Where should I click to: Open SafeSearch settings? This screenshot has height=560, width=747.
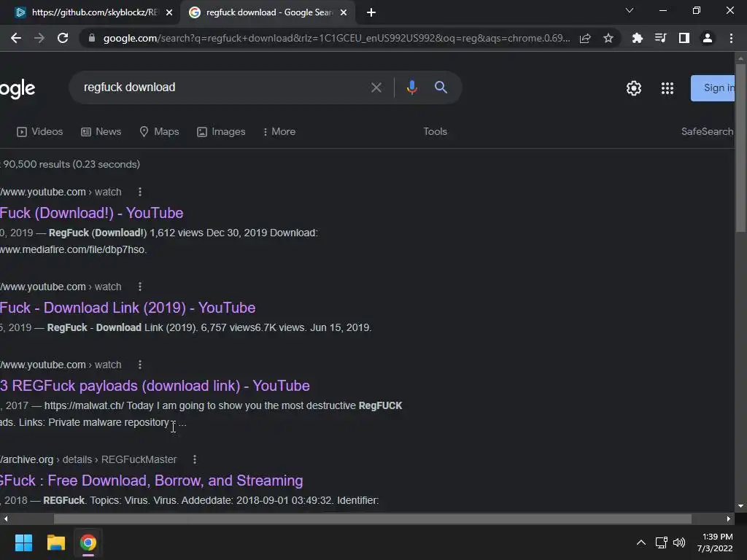pyautogui.click(x=708, y=131)
